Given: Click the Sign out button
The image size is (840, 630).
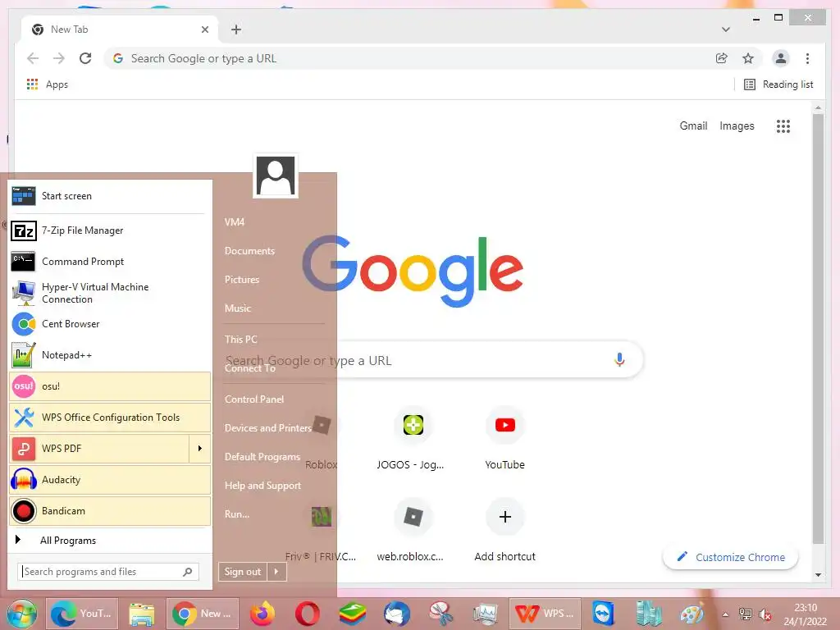Looking at the screenshot, I should (243, 572).
